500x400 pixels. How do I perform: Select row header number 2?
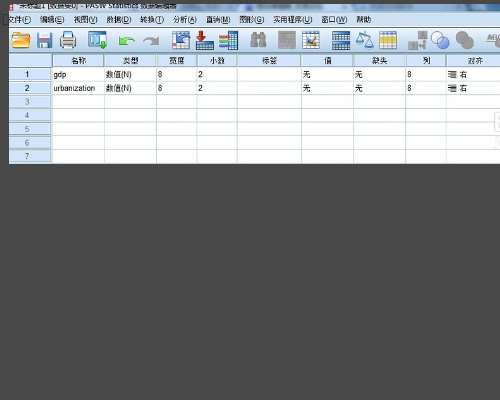30,88
